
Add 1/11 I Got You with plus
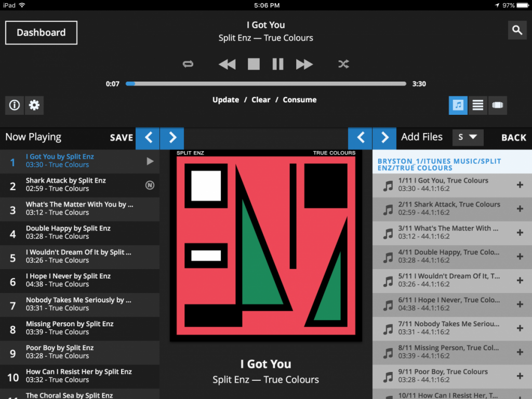(520, 185)
